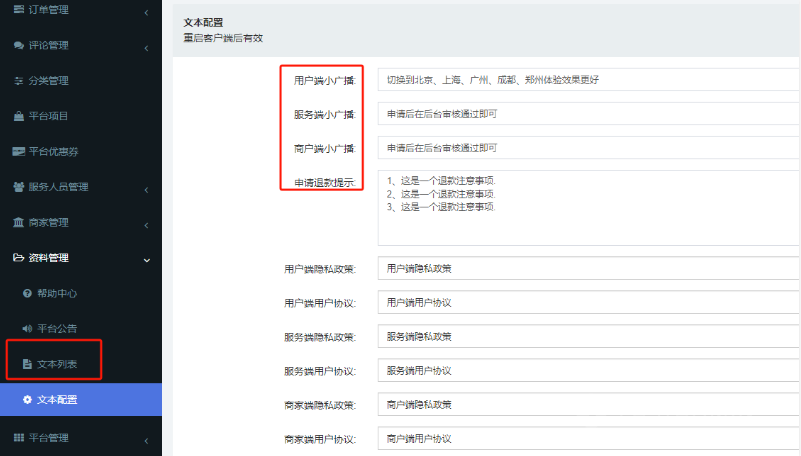Click the 平台公告 speaker icon
This screenshot has height=456, width=801.
pos(27,329)
